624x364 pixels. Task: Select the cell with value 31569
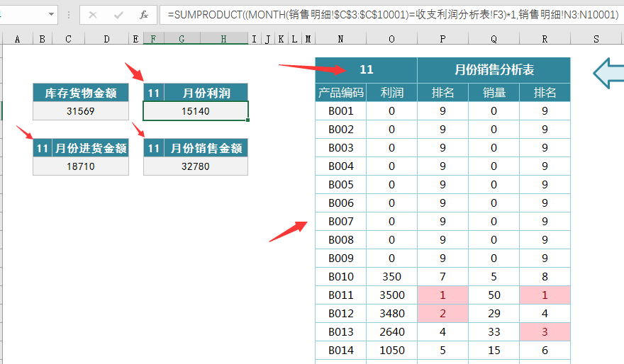pyautogui.click(x=81, y=111)
